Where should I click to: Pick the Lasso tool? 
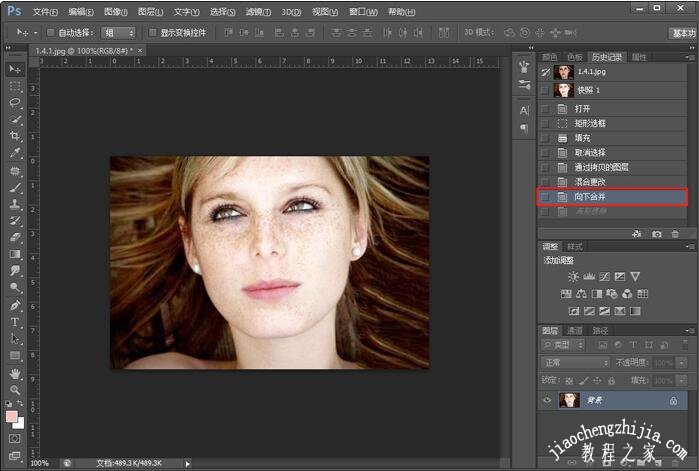click(x=15, y=101)
